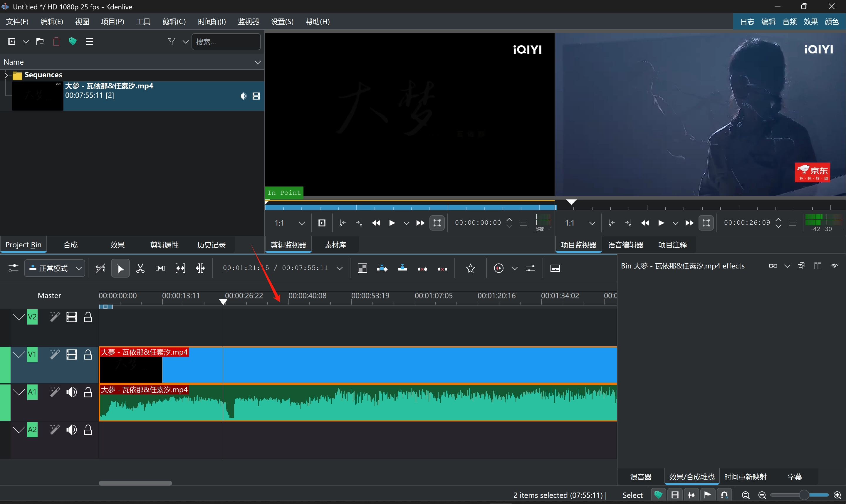Open clip monitor 1:1 zoom dropdown
The height and width of the screenshot is (504, 846).
point(302,223)
